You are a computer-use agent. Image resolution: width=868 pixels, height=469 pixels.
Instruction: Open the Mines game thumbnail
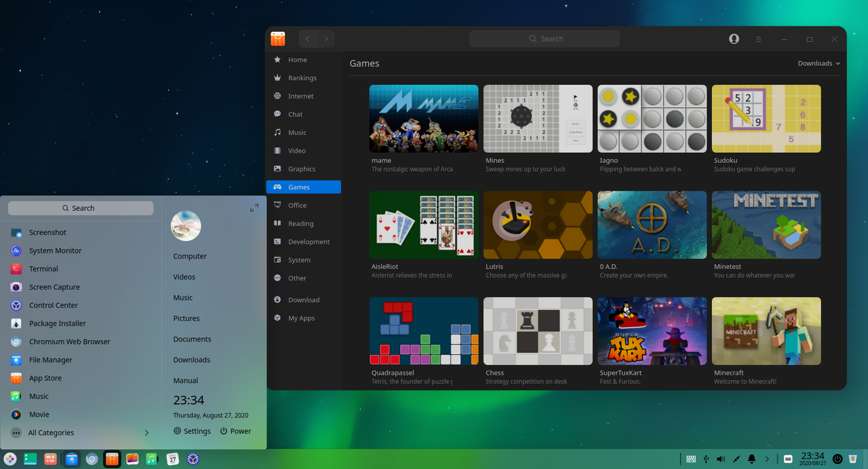pyautogui.click(x=538, y=119)
